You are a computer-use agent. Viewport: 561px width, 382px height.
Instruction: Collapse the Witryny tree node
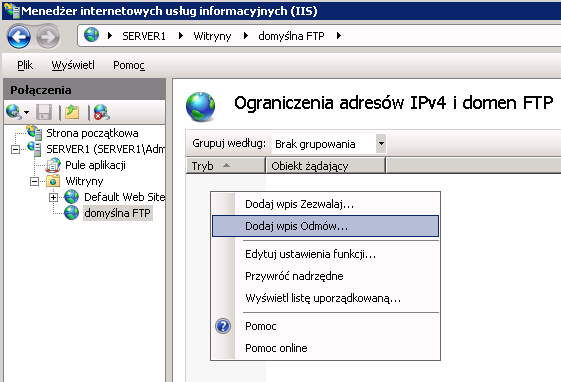click(x=34, y=182)
